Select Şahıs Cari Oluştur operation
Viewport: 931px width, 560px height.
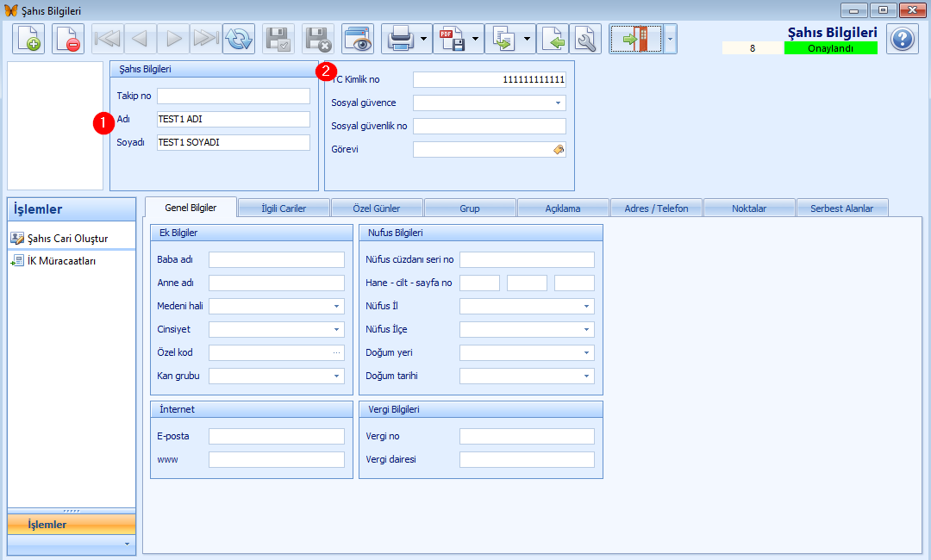pyautogui.click(x=67, y=239)
